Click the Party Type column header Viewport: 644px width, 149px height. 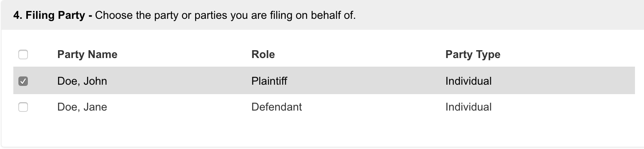pos(473,55)
